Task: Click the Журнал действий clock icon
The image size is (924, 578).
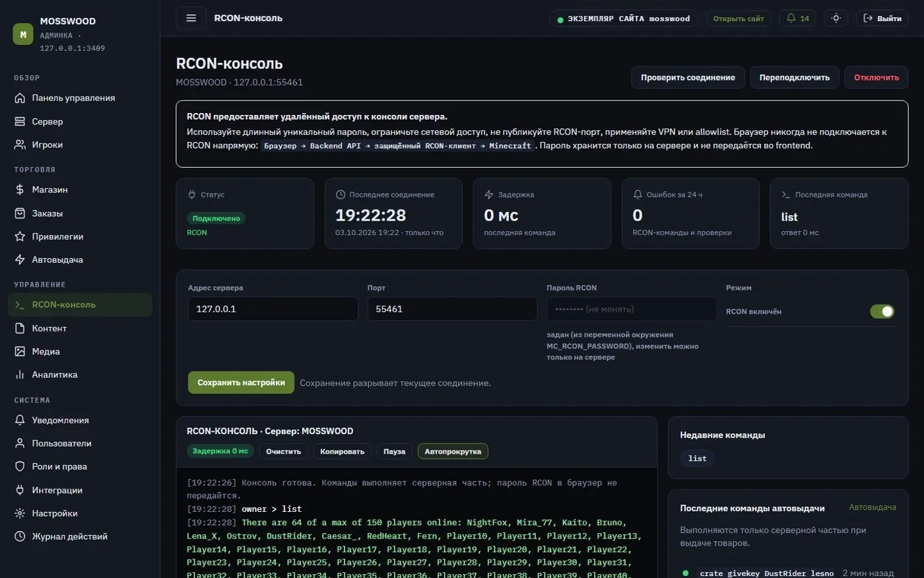Action: point(20,536)
